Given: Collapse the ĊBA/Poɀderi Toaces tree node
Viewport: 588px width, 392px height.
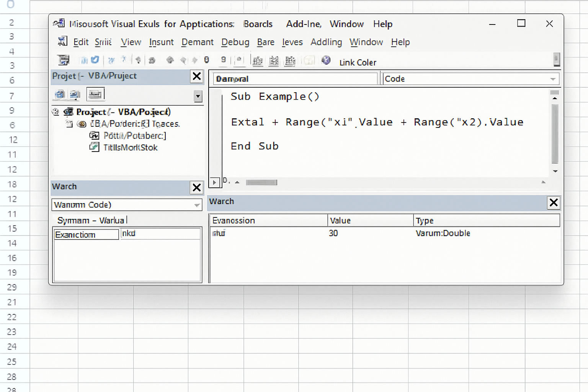Looking at the screenshot, I should pyautogui.click(x=69, y=124).
